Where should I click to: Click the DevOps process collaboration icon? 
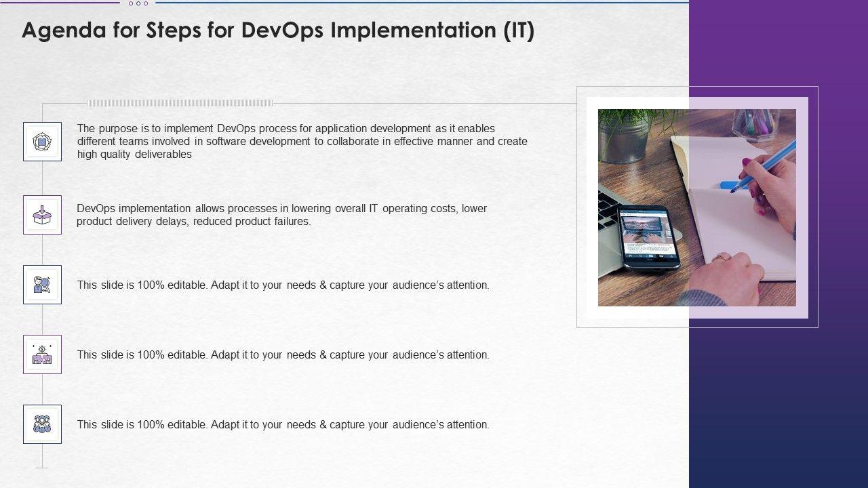coord(42,142)
